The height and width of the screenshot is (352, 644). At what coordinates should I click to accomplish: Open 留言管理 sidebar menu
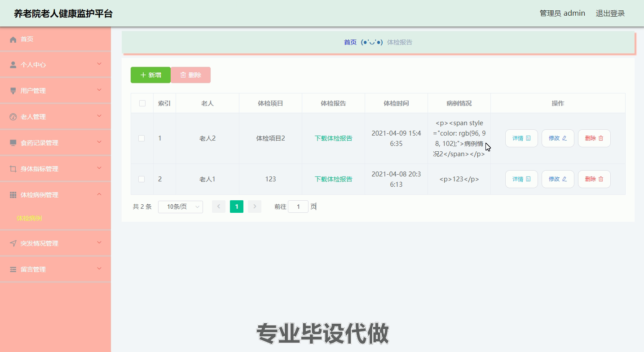click(x=55, y=269)
